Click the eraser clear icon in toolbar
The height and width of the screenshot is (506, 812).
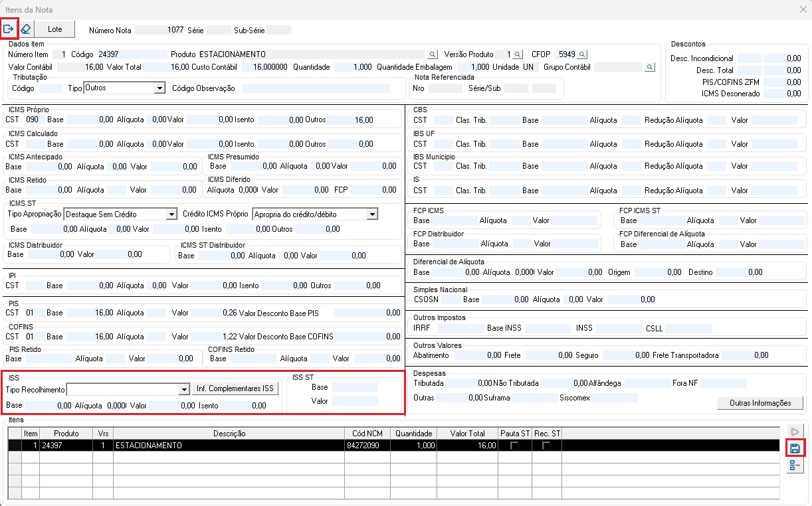click(x=26, y=29)
